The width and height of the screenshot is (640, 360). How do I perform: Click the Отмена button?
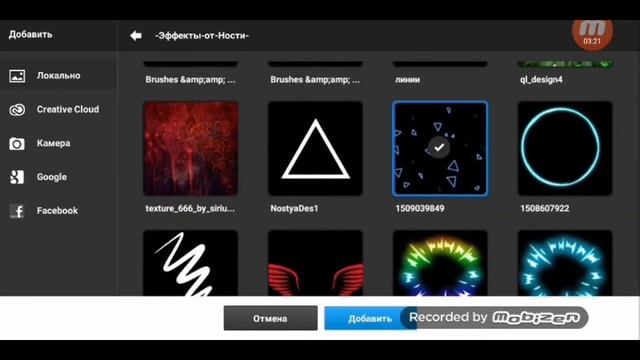tap(270, 318)
